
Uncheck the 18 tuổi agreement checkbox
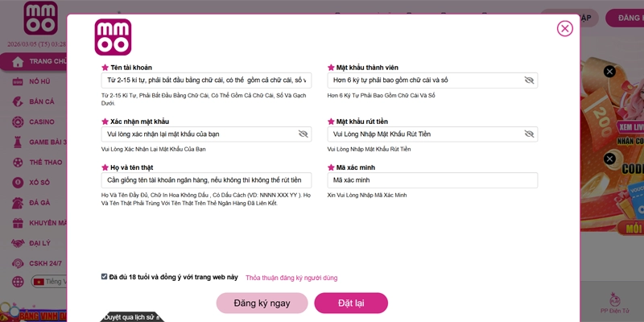tap(105, 276)
